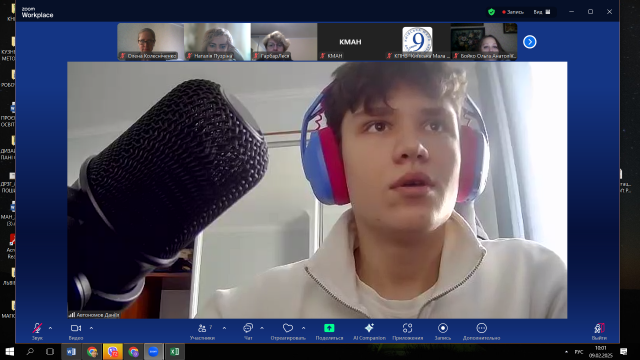Click the green encryption shield icon
This screenshot has height=360, width=640.
pyautogui.click(x=491, y=12)
